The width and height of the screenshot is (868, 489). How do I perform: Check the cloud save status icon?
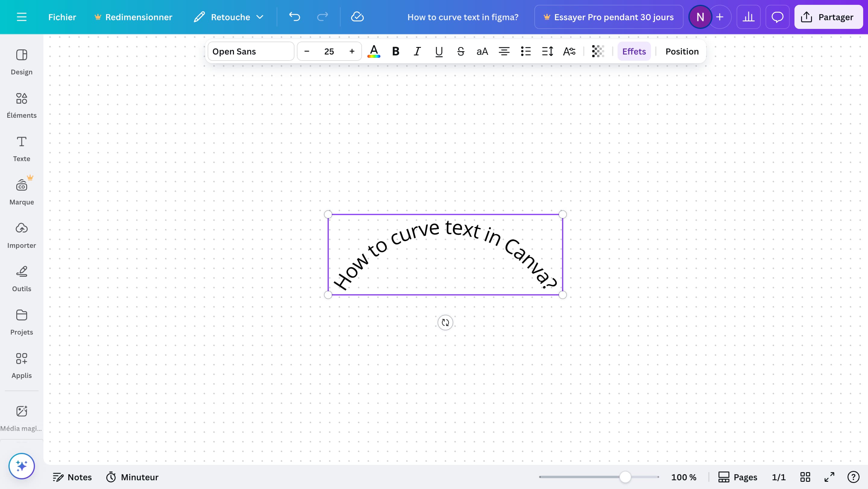pos(357,17)
